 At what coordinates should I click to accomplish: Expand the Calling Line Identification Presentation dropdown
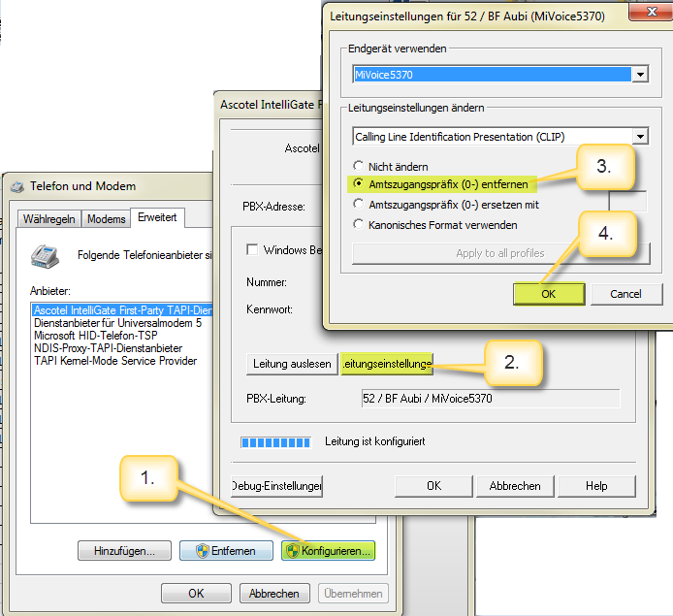(639, 137)
